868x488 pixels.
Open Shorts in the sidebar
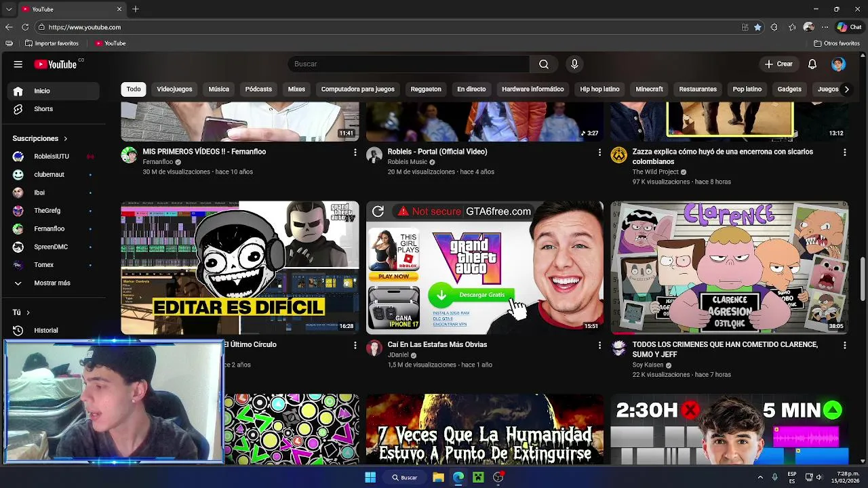pyautogui.click(x=53, y=109)
